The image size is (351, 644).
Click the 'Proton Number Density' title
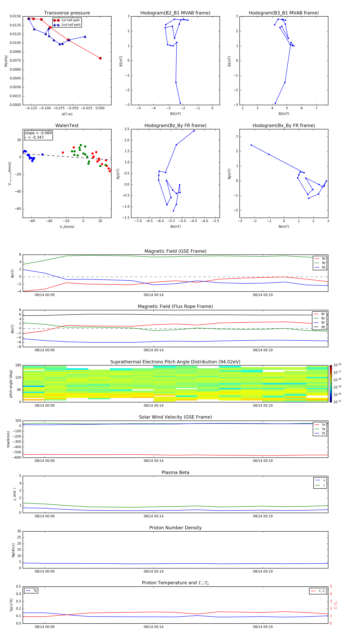(x=175, y=528)
